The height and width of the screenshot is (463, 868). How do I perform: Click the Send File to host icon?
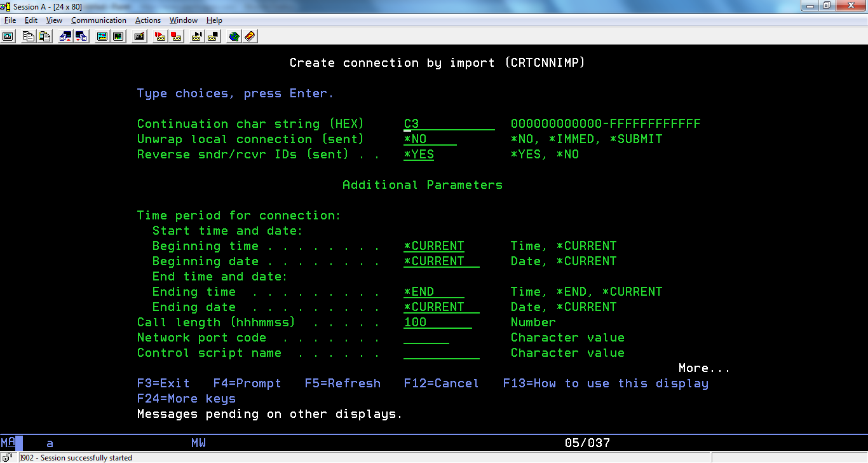click(65, 36)
